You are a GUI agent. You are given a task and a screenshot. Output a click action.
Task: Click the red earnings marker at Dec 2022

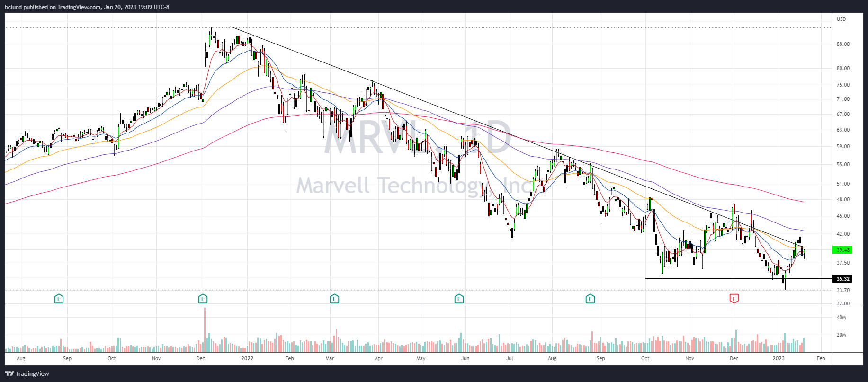point(734,299)
